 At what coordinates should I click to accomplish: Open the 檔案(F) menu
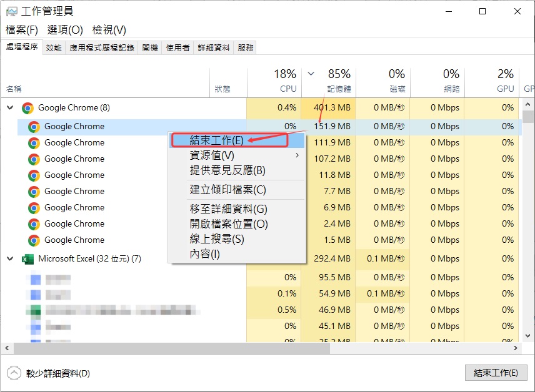pyautogui.click(x=21, y=30)
